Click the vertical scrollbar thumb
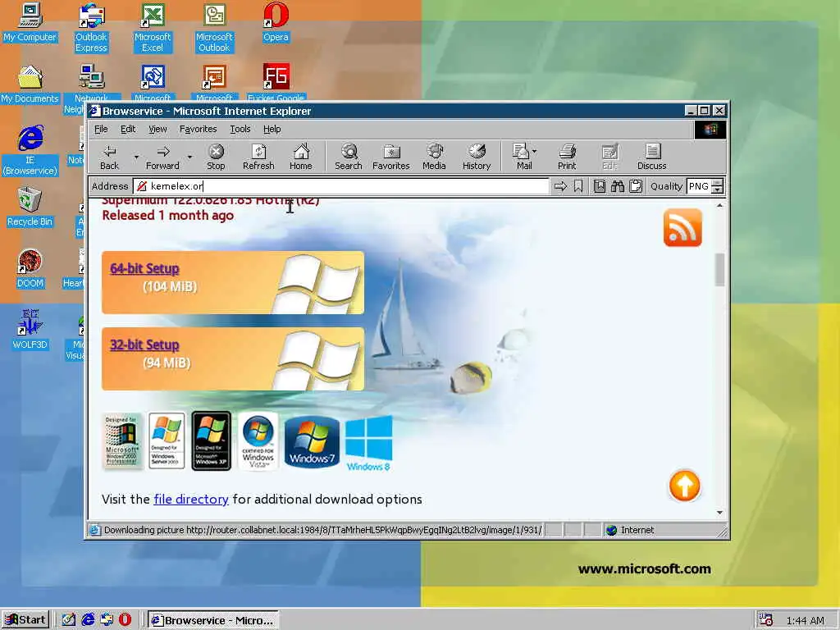 (x=719, y=269)
